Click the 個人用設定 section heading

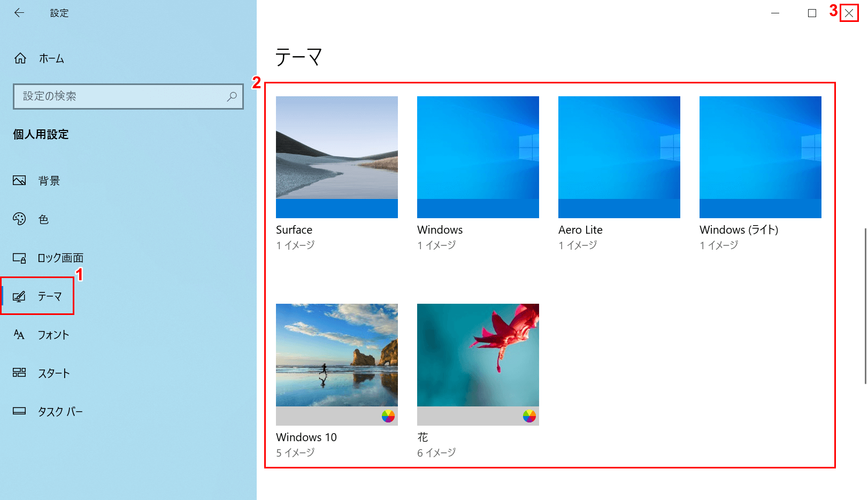(41, 135)
